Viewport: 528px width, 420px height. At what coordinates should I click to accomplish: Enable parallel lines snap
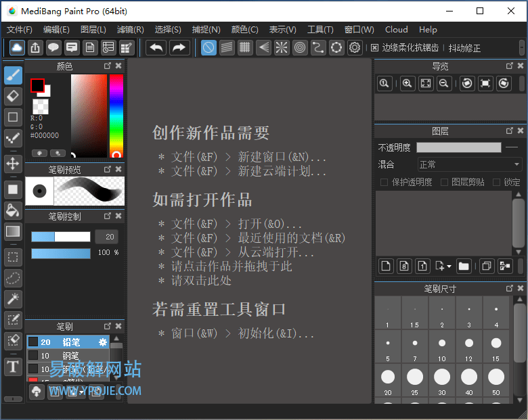[x=227, y=47]
